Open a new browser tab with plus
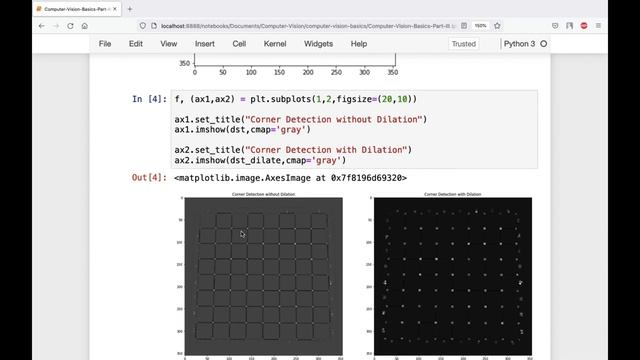 130,9
